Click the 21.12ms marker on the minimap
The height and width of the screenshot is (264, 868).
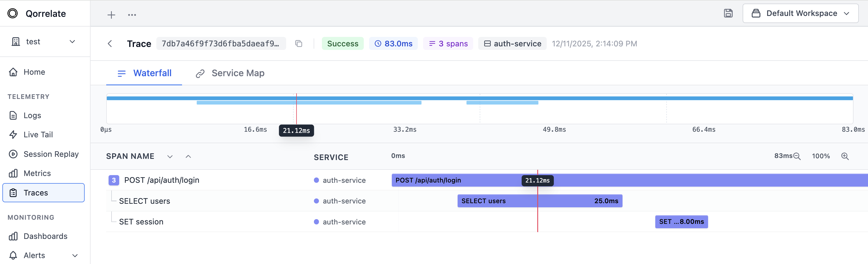click(296, 131)
